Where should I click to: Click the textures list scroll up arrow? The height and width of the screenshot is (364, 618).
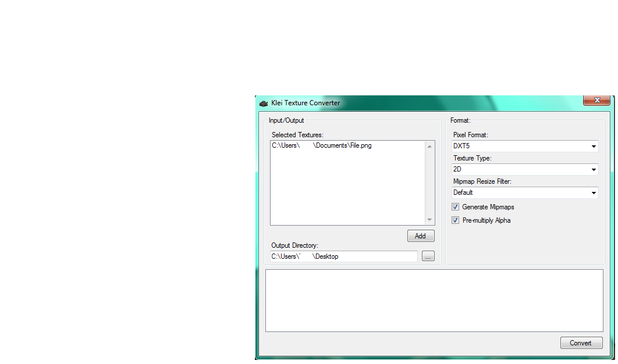tap(430, 146)
